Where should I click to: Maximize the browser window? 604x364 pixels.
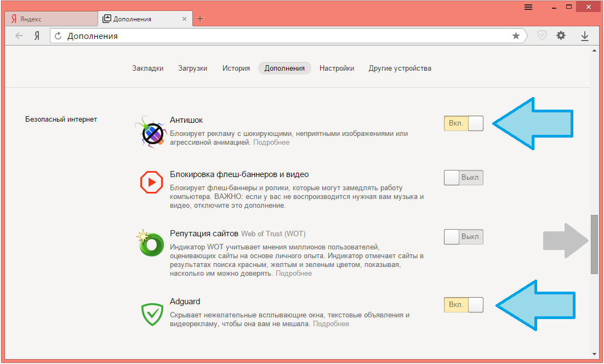[x=569, y=7]
